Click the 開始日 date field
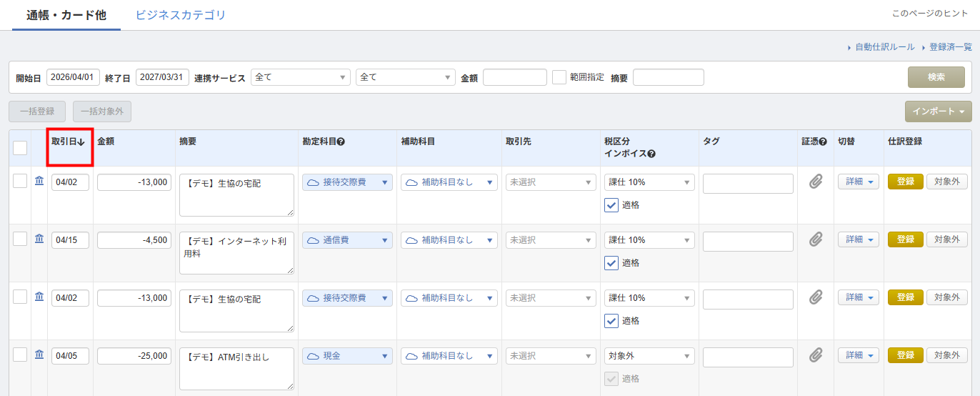980x396 pixels. coord(73,77)
